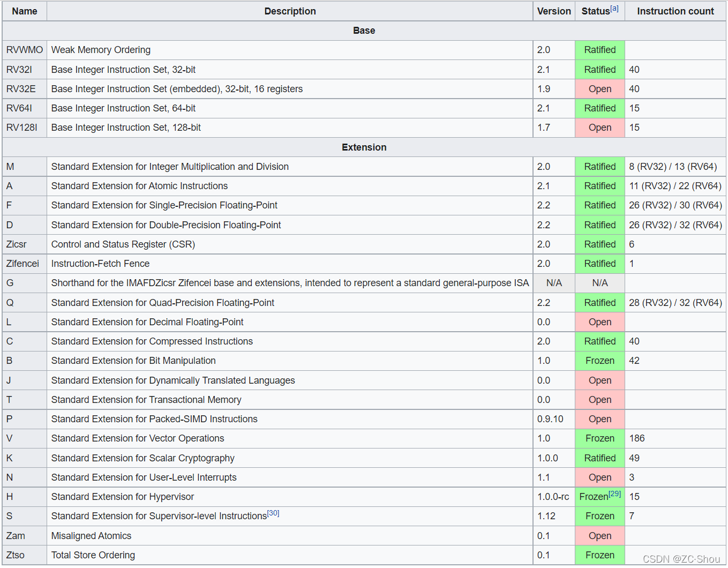
Task: Click '26 (RV32) / 30 (RV64)' count cell
Action: (675, 205)
